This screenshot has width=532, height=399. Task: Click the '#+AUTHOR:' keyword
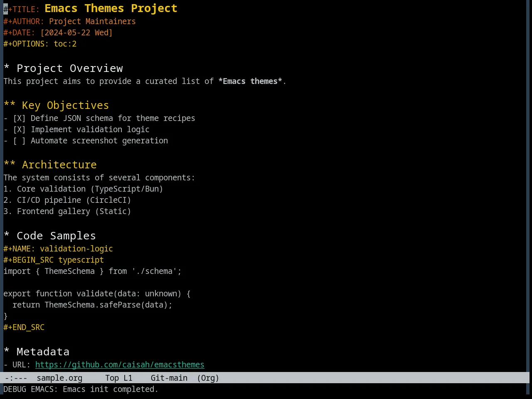click(x=24, y=22)
